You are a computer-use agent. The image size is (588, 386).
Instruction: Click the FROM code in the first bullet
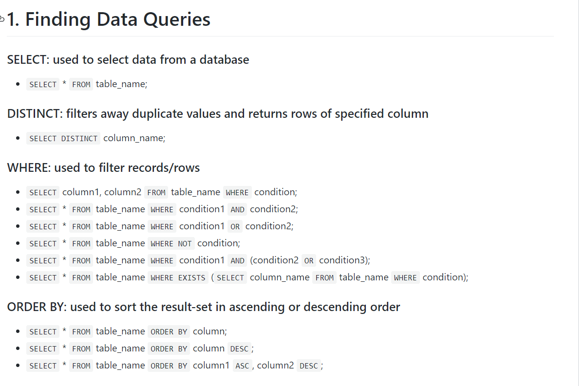pos(81,84)
